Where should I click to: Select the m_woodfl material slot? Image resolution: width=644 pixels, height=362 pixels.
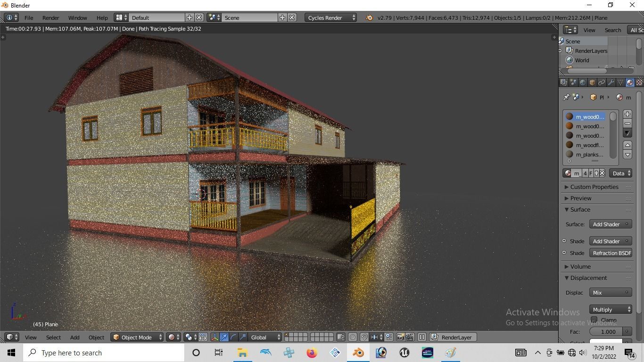tap(586, 145)
